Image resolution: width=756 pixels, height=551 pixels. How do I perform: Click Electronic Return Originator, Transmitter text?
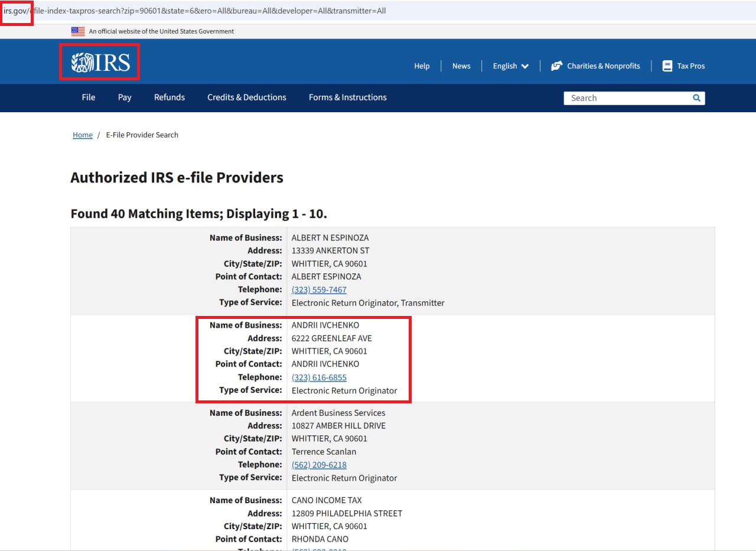click(x=368, y=302)
